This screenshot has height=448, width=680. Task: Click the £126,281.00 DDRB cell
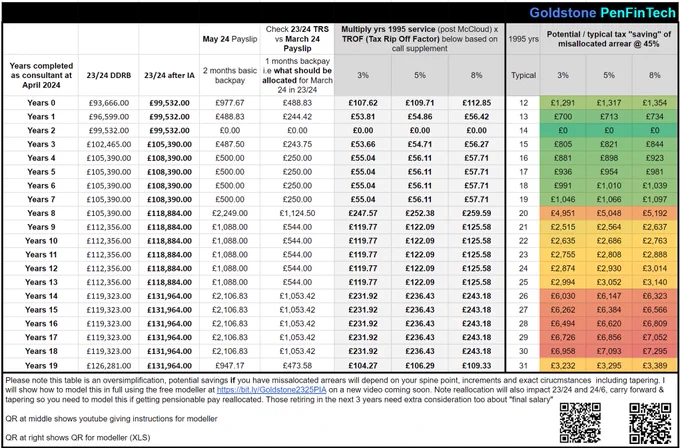pyautogui.click(x=108, y=366)
